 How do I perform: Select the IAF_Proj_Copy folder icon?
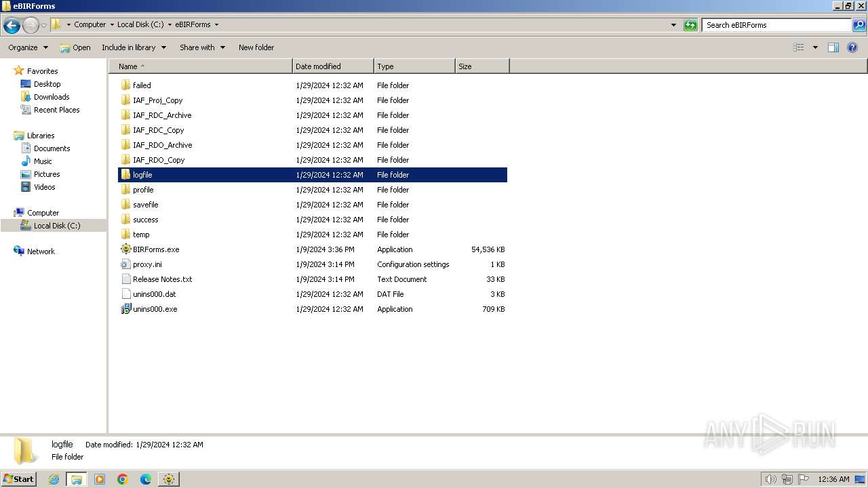125,100
